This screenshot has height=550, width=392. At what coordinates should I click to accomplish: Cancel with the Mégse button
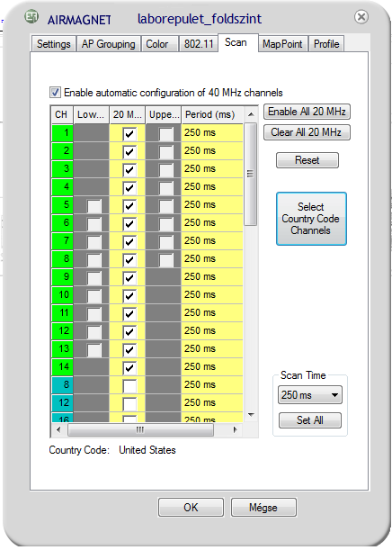[x=263, y=507]
